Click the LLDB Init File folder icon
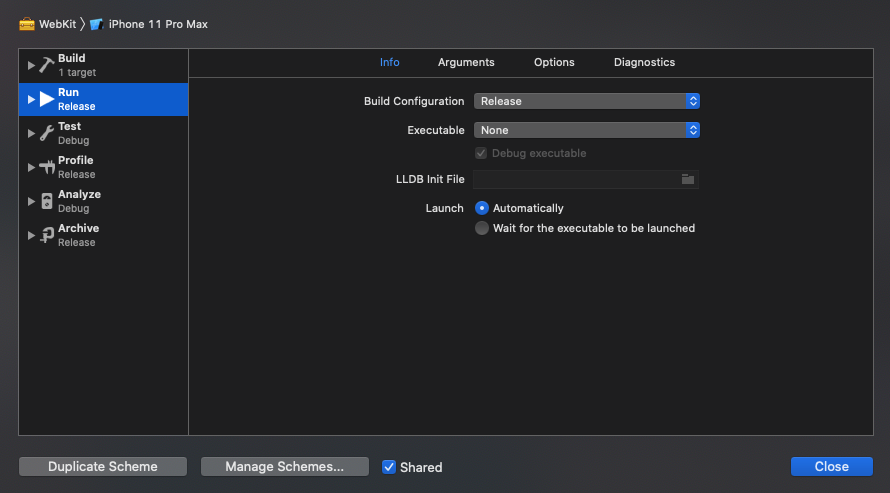Screen dimensions: 890x493 (687, 179)
